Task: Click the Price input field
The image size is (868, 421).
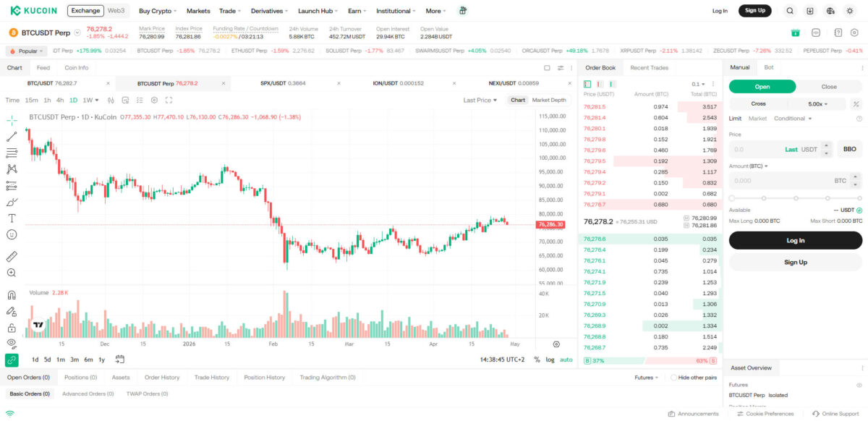Action: pos(780,150)
